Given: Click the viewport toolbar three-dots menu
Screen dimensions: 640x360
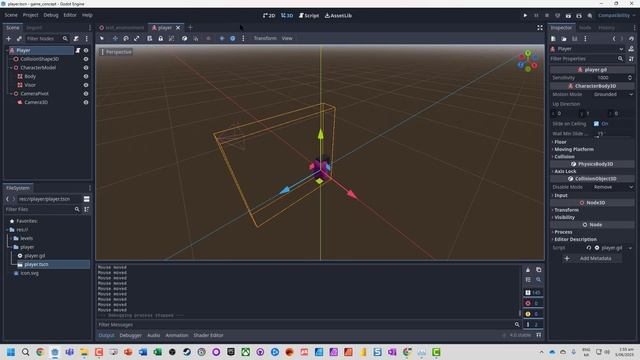Looking at the screenshot, I should [243, 38].
